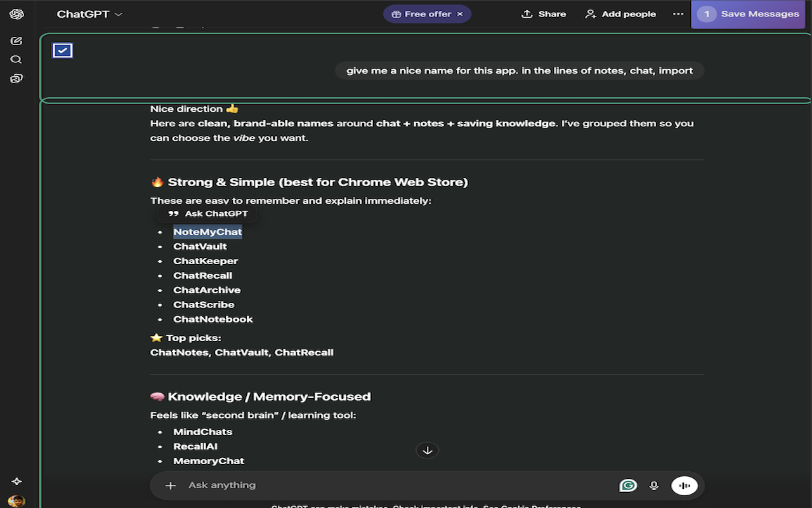Dismiss the Free offer pill
Screen dimensions: 812x508
(459, 13)
